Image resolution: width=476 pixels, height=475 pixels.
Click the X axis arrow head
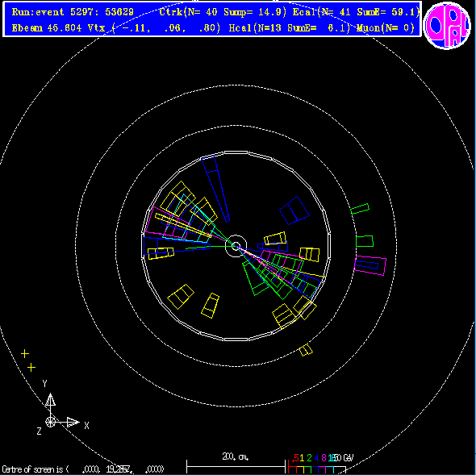(x=73, y=422)
